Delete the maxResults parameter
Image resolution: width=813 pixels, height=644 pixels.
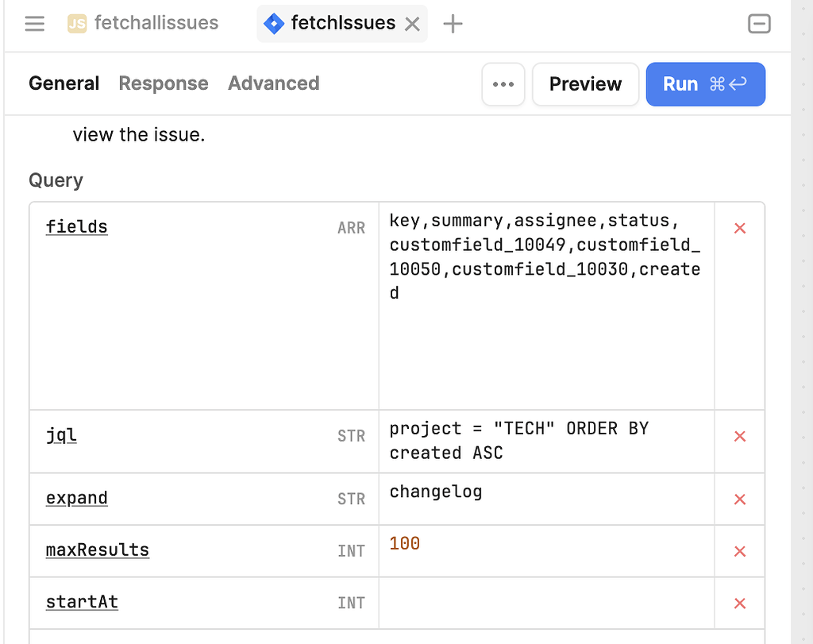tap(739, 550)
